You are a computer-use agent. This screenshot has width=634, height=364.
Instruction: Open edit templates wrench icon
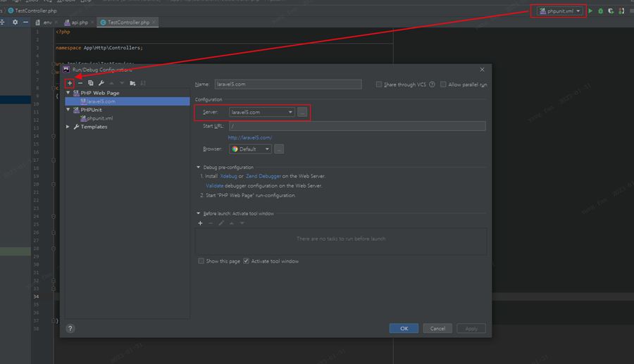click(101, 83)
